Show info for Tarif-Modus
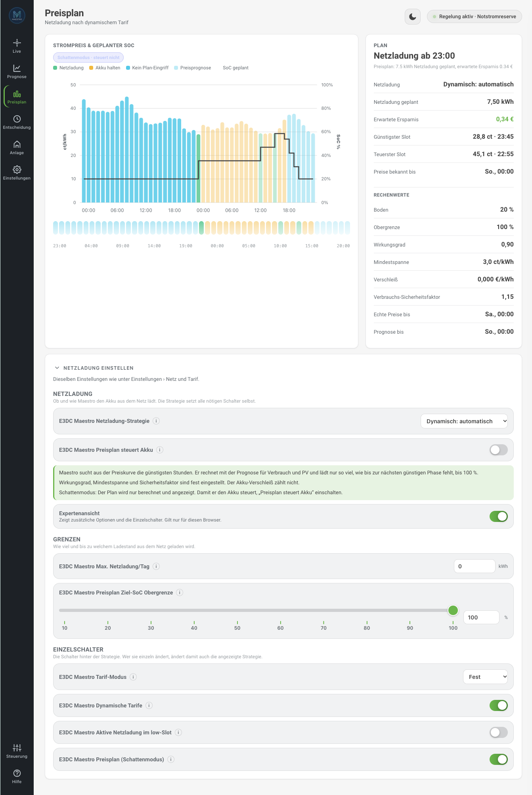 [x=134, y=677]
